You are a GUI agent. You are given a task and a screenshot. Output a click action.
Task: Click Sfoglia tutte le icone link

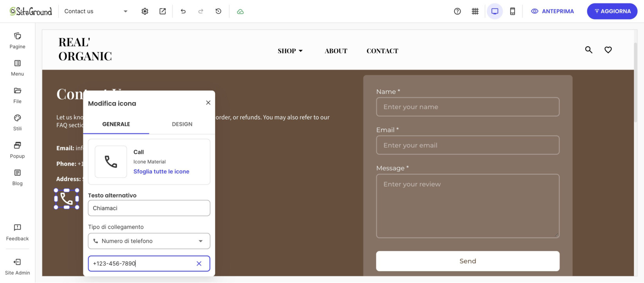pyautogui.click(x=161, y=172)
